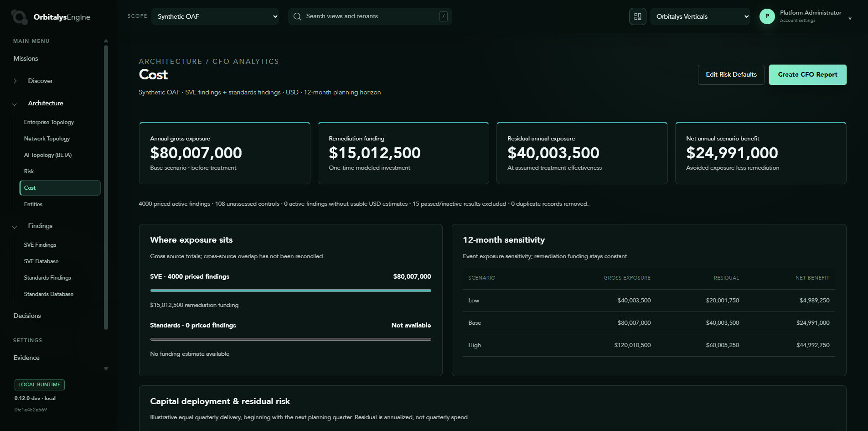Viewport: 868px width, 431px height.
Task: Click the Platform Administrator avatar
Action: click(x=767, y=16)
